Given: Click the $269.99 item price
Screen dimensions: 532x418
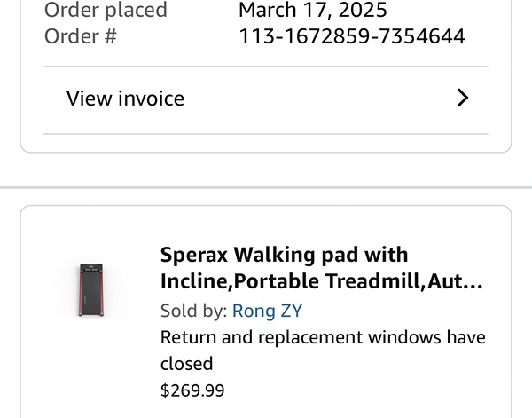Looking at the screenshot, I should pos(192,390).
